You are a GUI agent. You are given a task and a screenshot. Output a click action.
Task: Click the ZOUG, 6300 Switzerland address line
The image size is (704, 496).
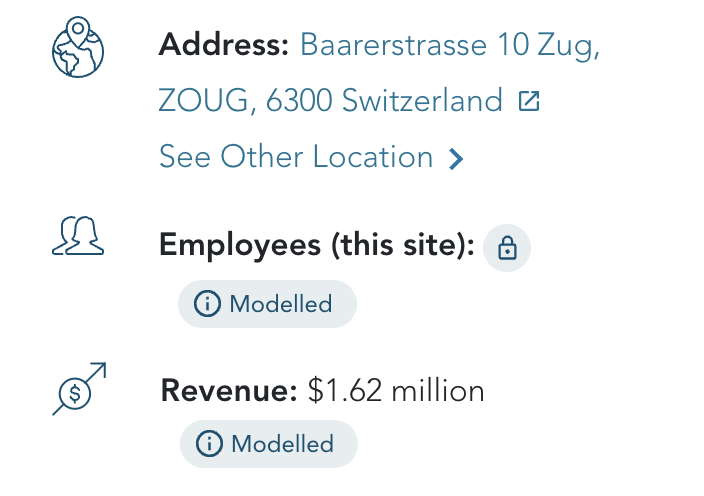click(330, 101)
